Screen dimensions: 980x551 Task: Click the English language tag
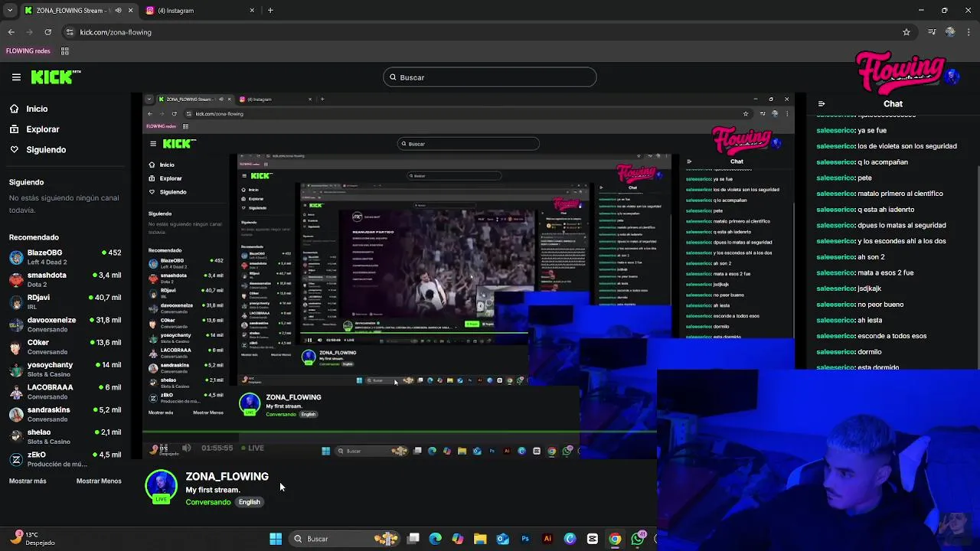pos(249,502)
